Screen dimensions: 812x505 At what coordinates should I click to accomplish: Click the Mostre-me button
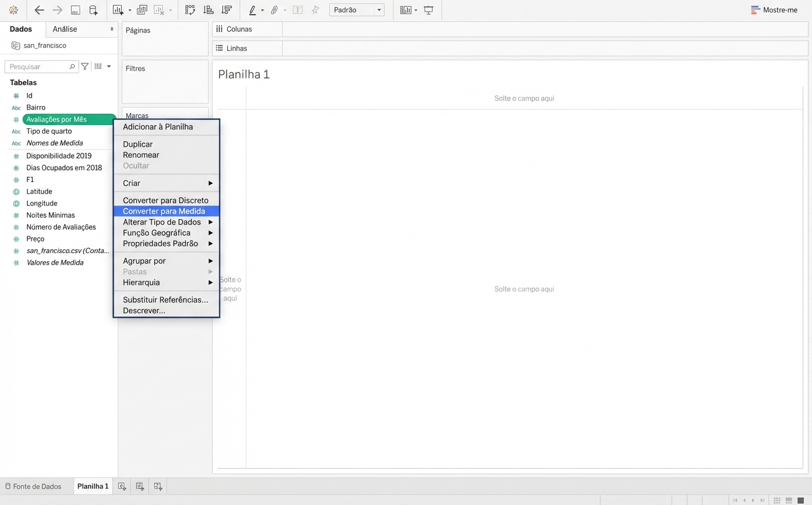(x=774, y=10)
